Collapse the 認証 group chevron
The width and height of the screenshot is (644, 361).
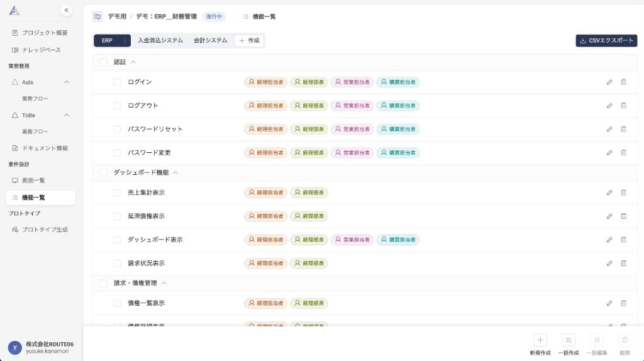tap(133, 62)
